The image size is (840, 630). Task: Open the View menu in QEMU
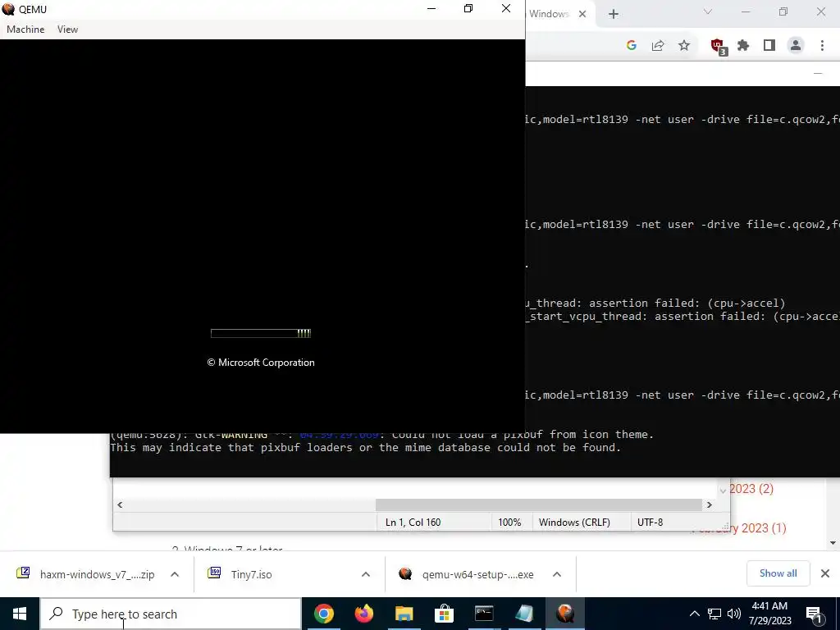(x=67, y=30)
